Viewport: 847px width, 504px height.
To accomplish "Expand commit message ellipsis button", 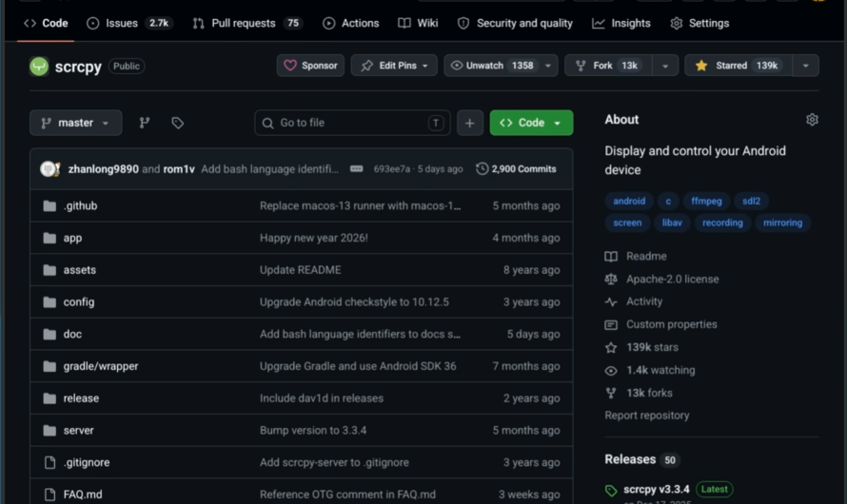I will [x=357, y=169].
